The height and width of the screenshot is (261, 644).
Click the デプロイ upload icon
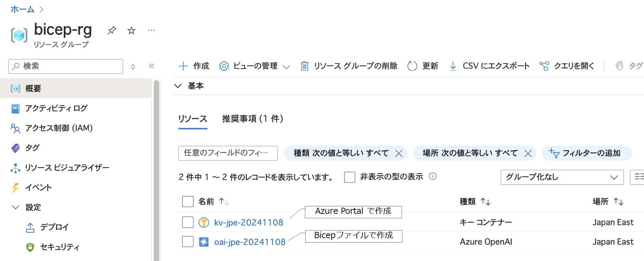pyautogui.click(x=30, y=228)
